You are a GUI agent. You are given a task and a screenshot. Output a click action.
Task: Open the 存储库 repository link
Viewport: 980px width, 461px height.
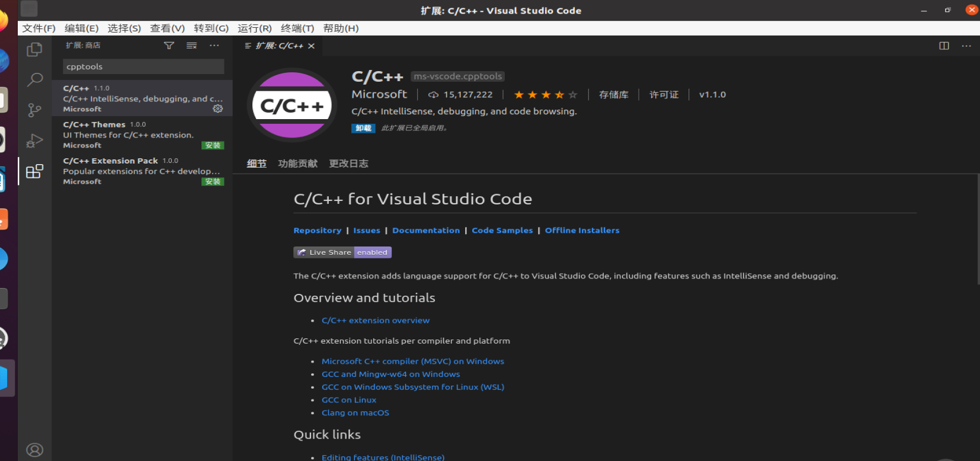(x=613, y=95)
